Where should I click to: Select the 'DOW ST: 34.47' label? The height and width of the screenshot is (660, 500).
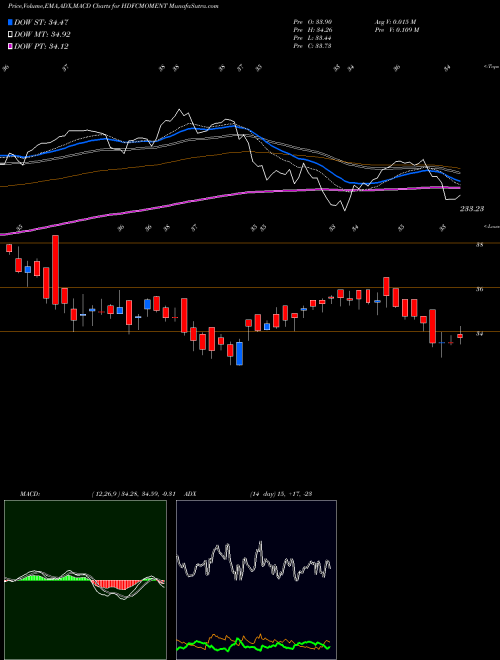coord(41,22)
